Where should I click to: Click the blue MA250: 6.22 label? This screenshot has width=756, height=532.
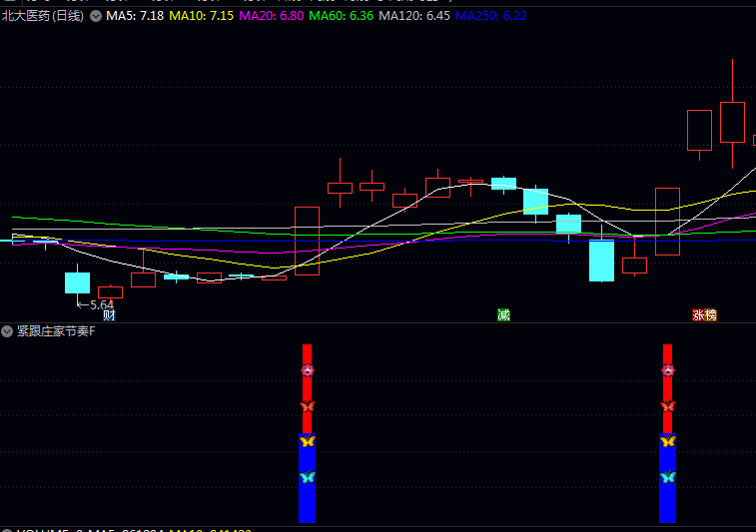490,16
